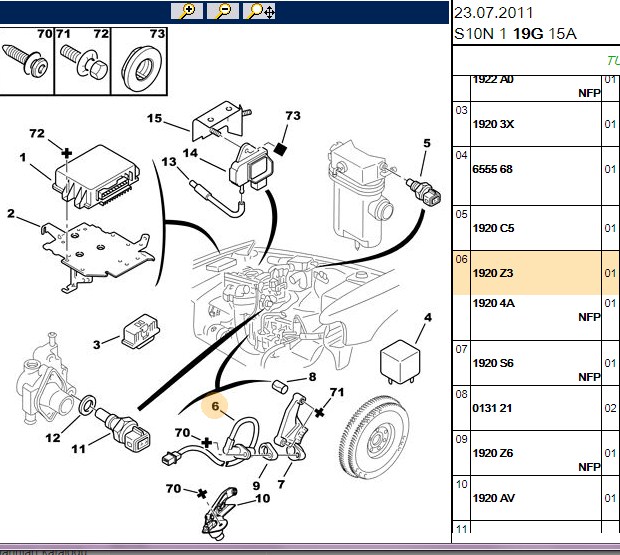Click part number 6555 68

coord(492,169)
